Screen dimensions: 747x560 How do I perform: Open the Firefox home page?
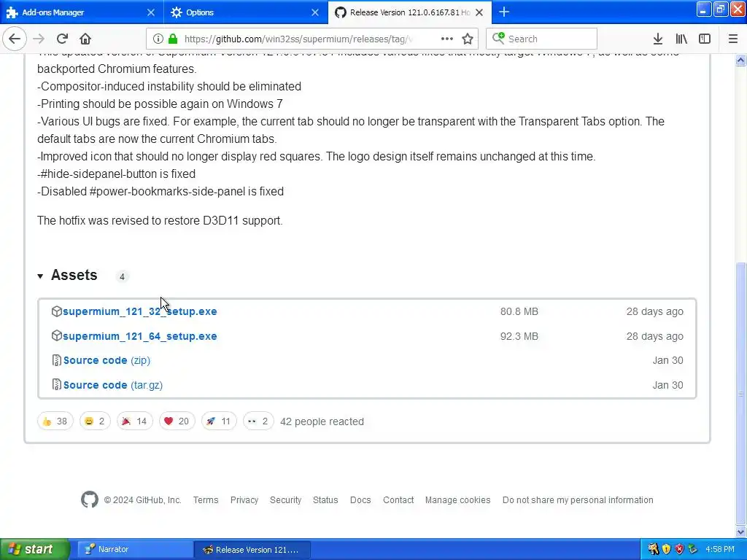pyautogui.click(x=85, y=39)
